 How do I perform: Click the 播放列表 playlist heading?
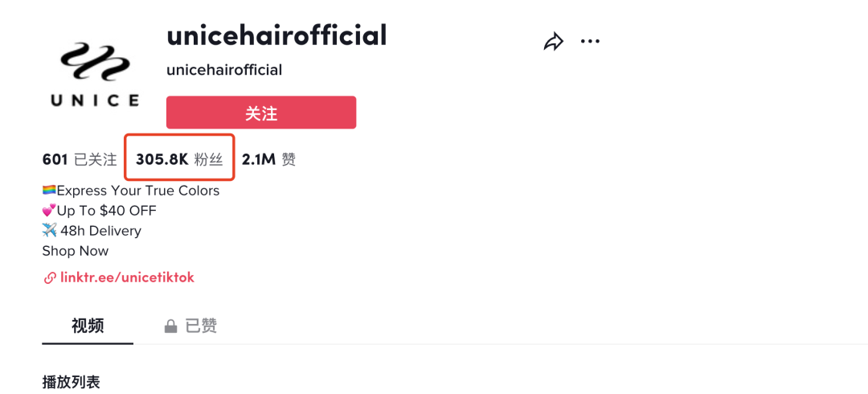tap(72, 382)
